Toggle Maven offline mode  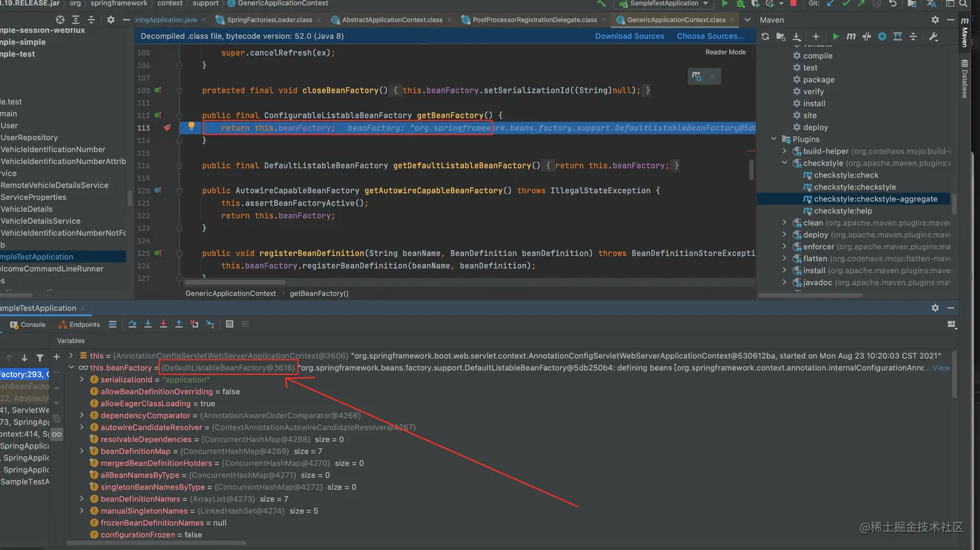(x=867, y=36)
